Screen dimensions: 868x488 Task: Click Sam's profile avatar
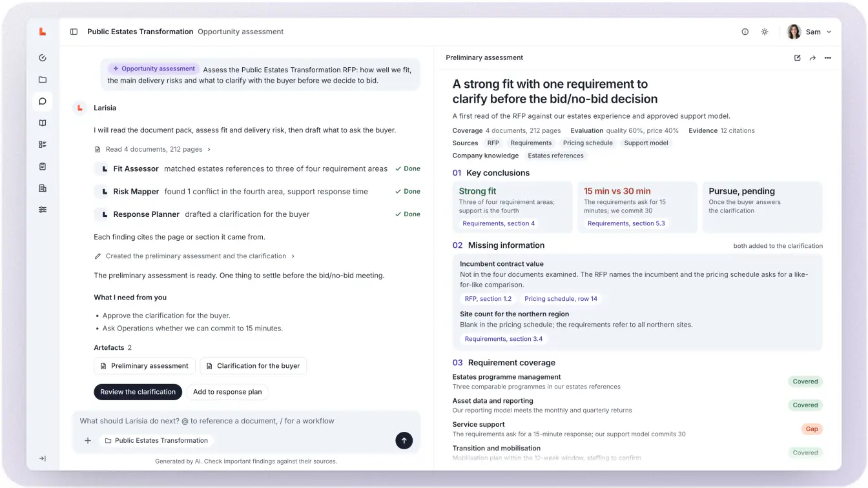click(794, 32)
